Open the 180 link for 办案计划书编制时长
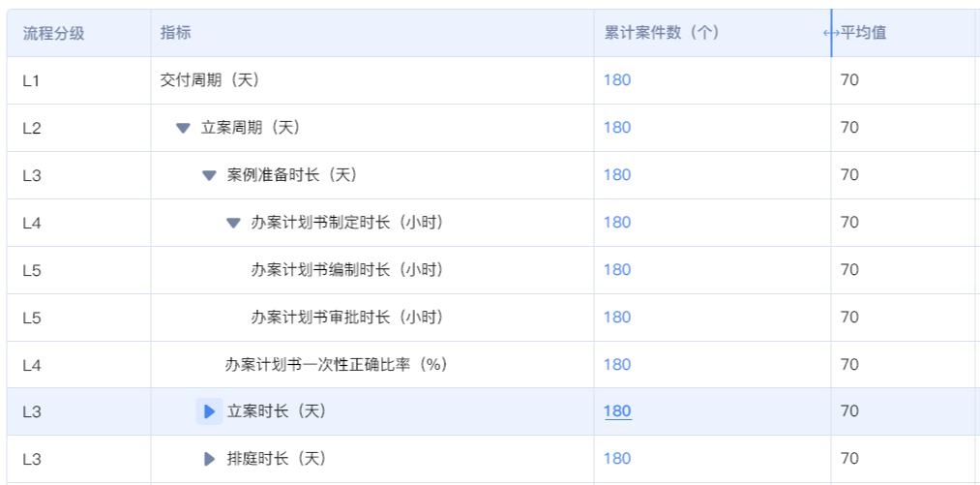 (617, 270)
